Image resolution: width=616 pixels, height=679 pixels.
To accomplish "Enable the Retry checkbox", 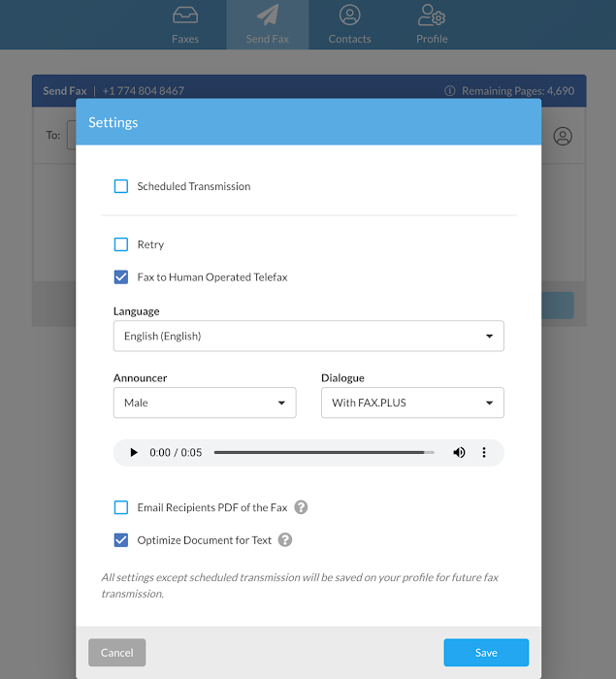I will [121, 244].
